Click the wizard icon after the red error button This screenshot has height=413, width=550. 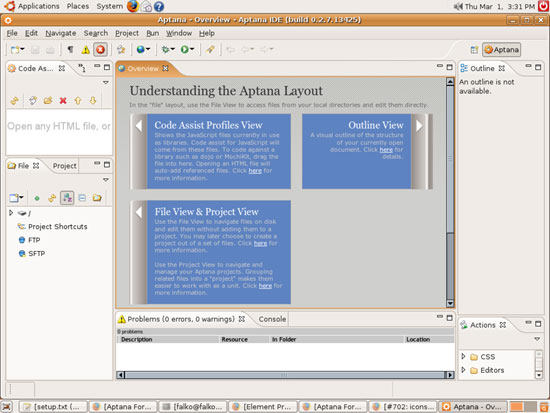click(x=121, y=50)
